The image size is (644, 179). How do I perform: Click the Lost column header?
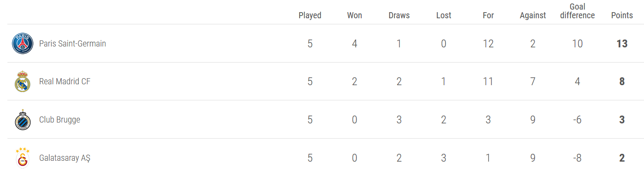[444, 15]
